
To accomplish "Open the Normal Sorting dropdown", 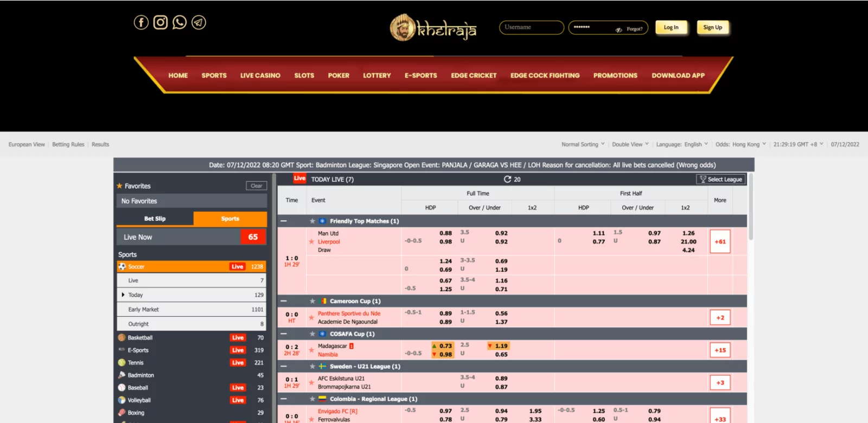I will pos(583,144).
